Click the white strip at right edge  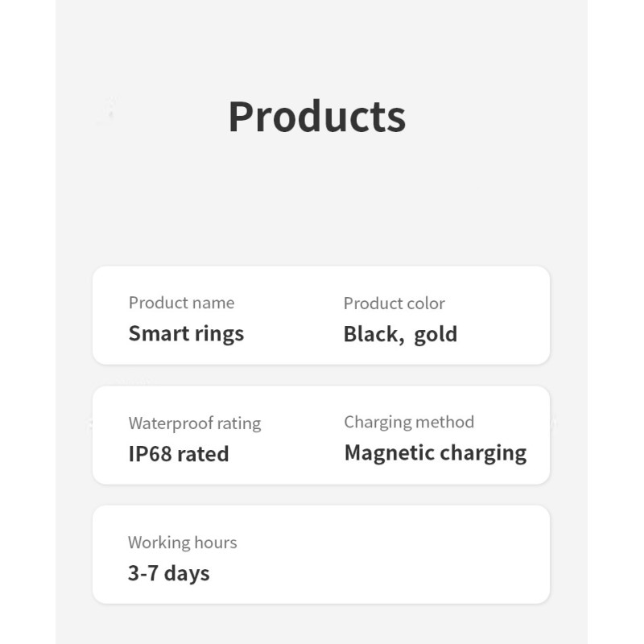616,322
